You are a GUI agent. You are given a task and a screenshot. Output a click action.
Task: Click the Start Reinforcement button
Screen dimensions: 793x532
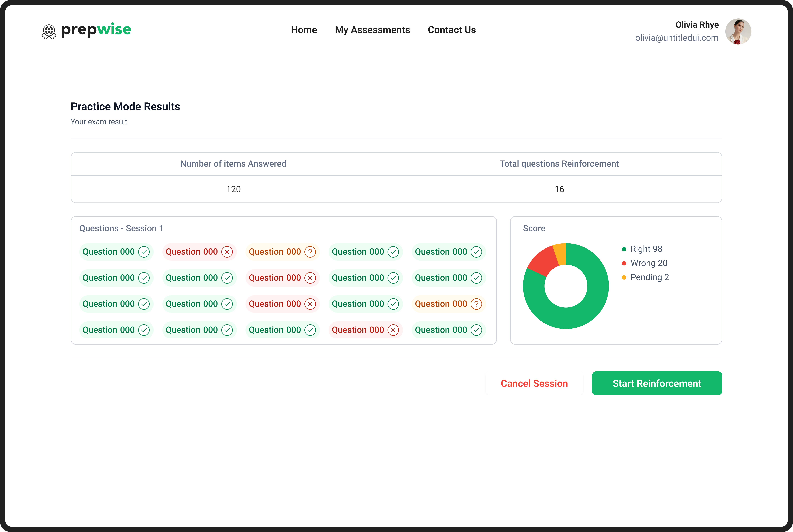coord(657,383)
